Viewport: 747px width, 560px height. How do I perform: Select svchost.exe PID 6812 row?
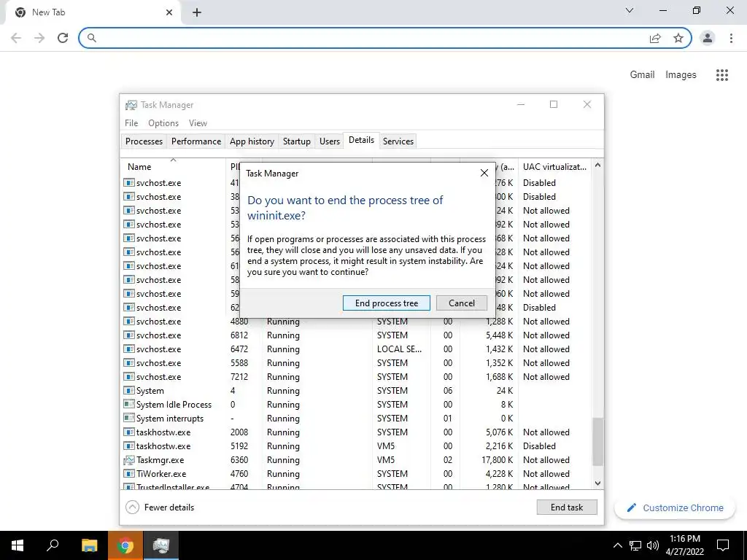point(356,335)
